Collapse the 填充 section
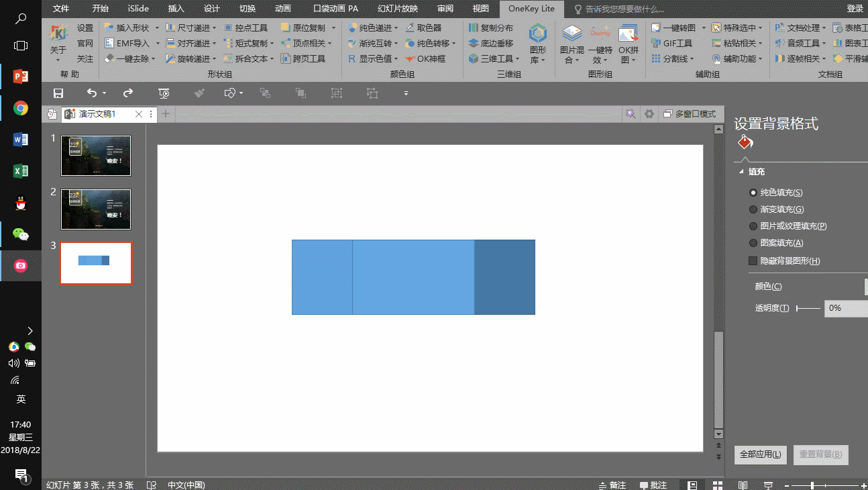The image size is (868, 490). coord(741,172)
